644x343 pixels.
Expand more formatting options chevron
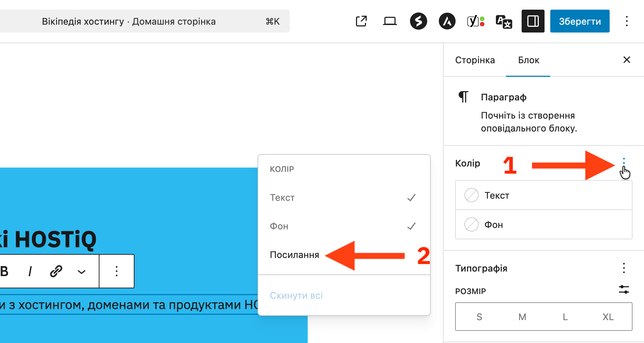coord(82,272)
